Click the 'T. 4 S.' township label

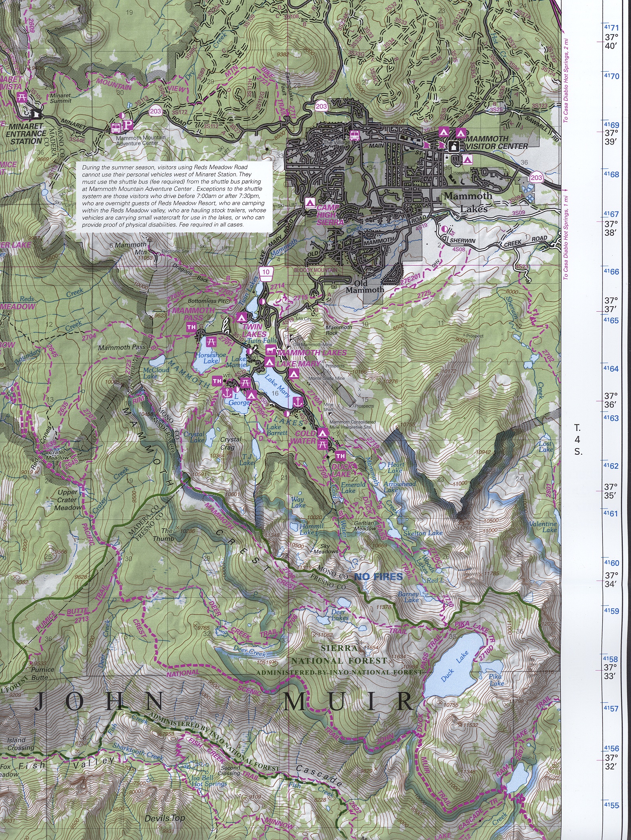click(x=578, y=439)
